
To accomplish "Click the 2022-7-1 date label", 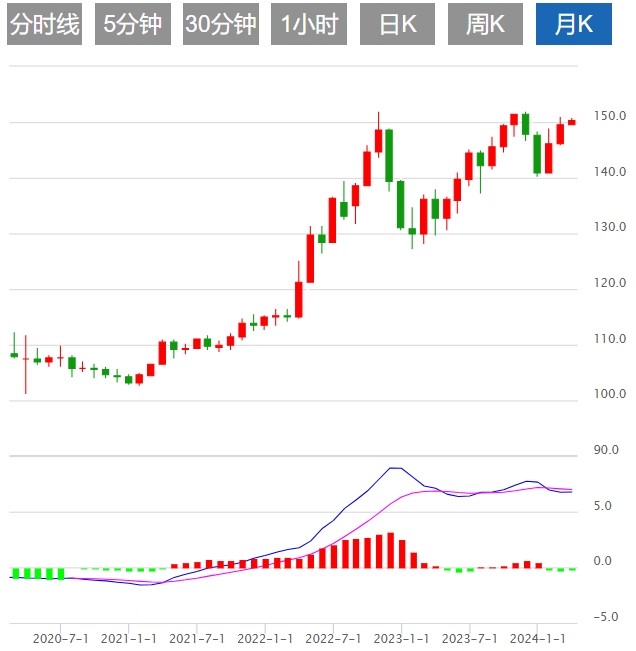I will pos(334,637).
